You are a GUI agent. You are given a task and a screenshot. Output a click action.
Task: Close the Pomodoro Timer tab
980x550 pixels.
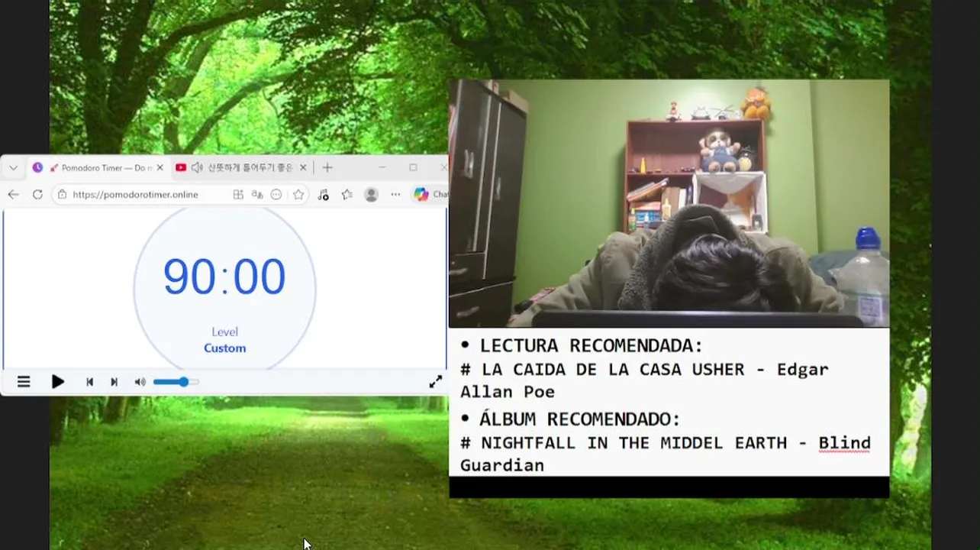pos(160,167)
